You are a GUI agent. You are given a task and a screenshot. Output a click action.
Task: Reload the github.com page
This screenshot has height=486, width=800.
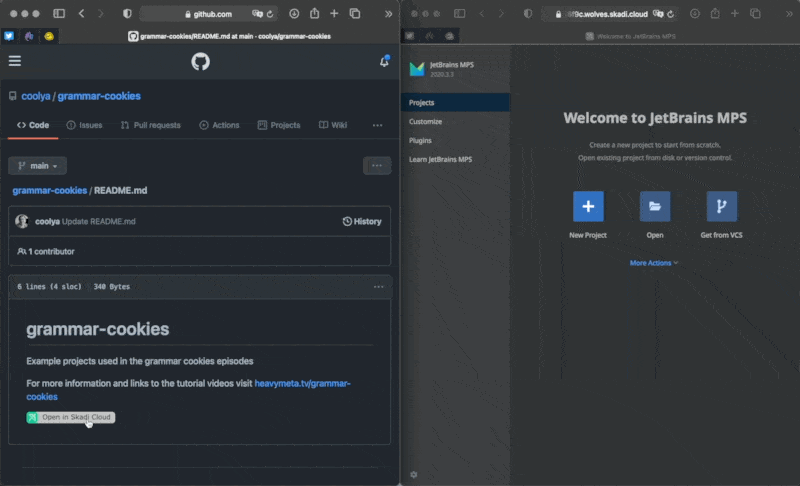(x=270, y=14)
